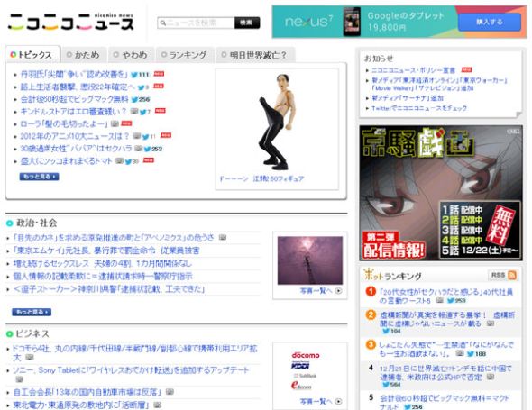532x410 pixels.
Task: Click the black 検索 search button
Action: coord(247,23)
